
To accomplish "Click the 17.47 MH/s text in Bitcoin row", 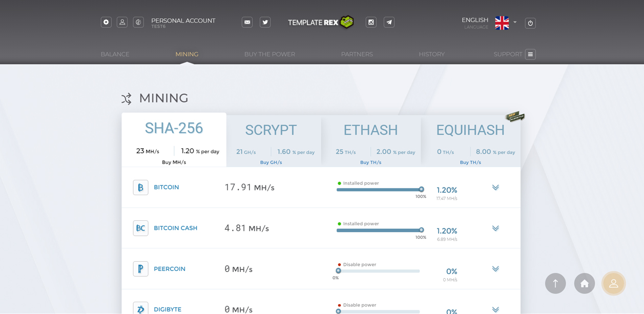I will click(x=447, y=198).
